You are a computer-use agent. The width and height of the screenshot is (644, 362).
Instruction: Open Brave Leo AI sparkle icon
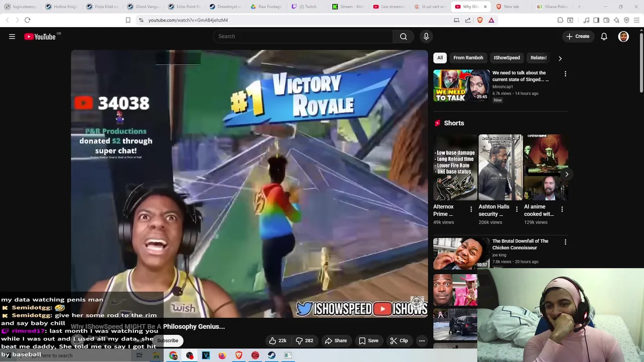tap(616, 20)
